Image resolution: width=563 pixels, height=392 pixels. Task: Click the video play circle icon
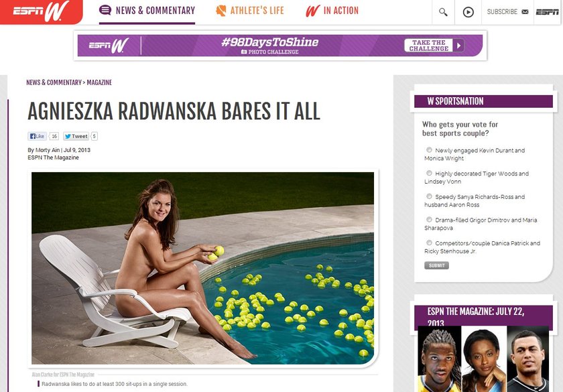pyautogui.click(x=468, y=12)
